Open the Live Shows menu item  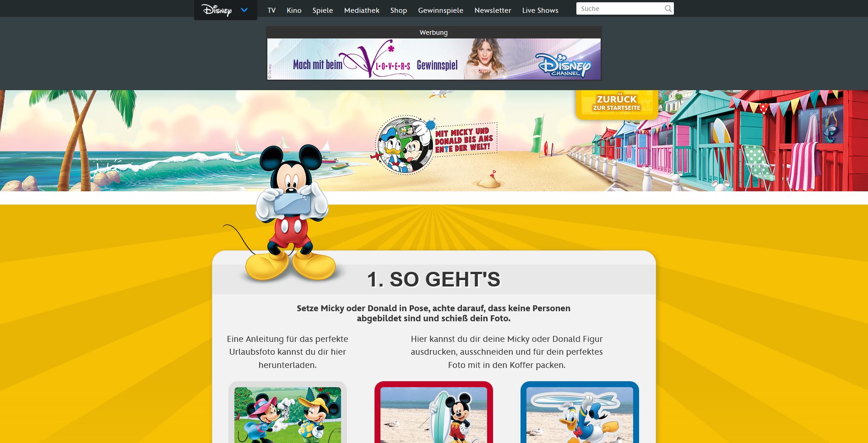tap(540, 10)
